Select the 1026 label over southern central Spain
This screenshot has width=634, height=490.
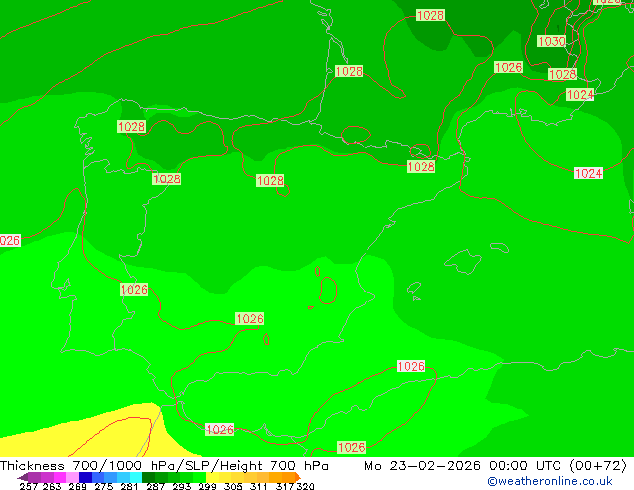[249, 319]
